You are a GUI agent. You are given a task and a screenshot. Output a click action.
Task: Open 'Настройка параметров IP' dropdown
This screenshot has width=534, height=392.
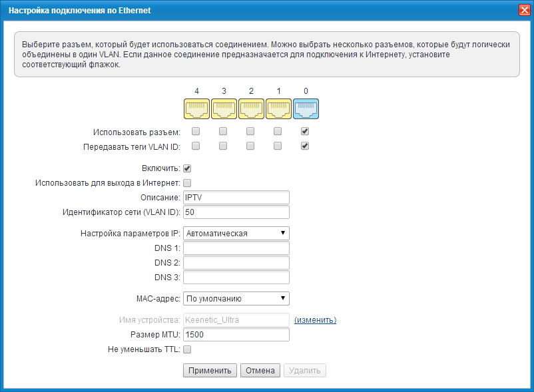click(236, 233)
